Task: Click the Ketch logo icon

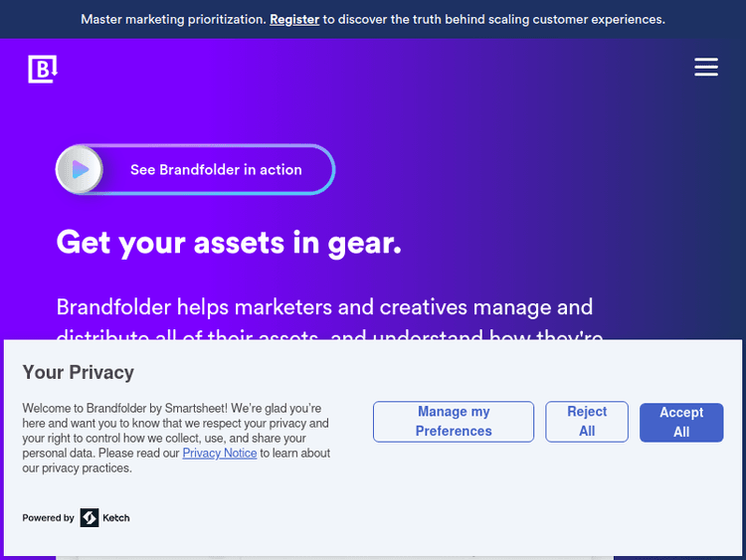Action: [x=90, y=517]
